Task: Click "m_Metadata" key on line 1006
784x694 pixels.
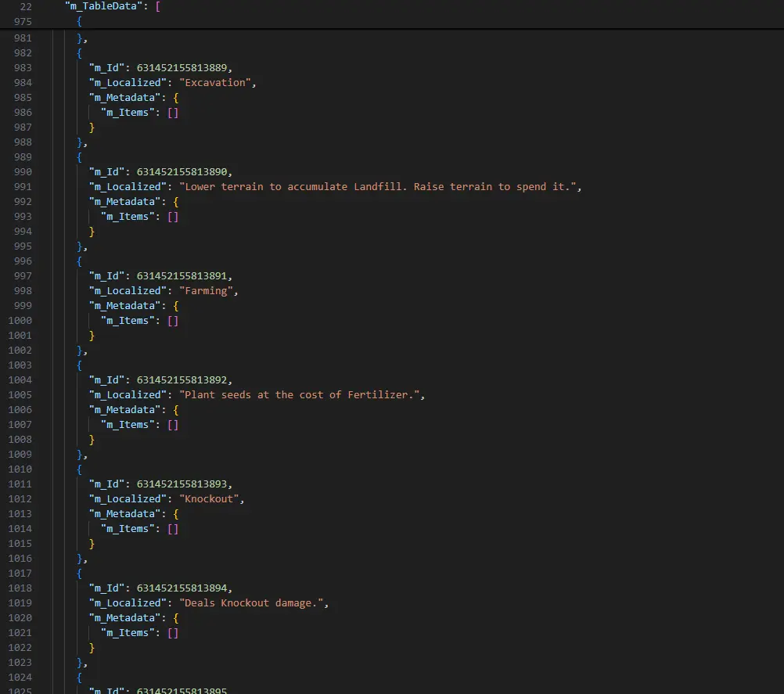Action: [x=124, y=409]
